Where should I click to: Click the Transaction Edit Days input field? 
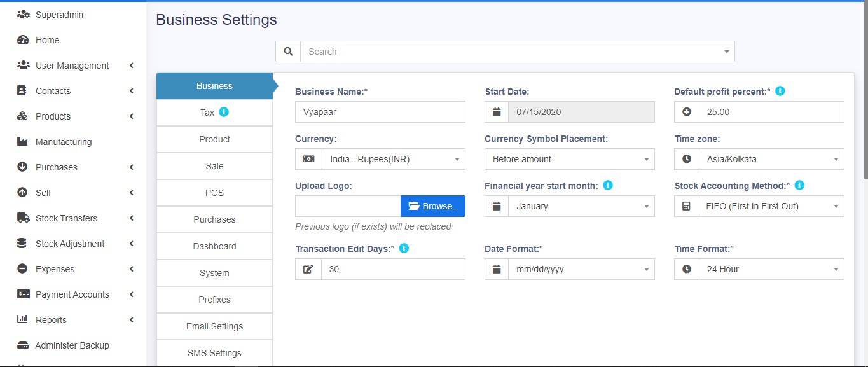392,269
